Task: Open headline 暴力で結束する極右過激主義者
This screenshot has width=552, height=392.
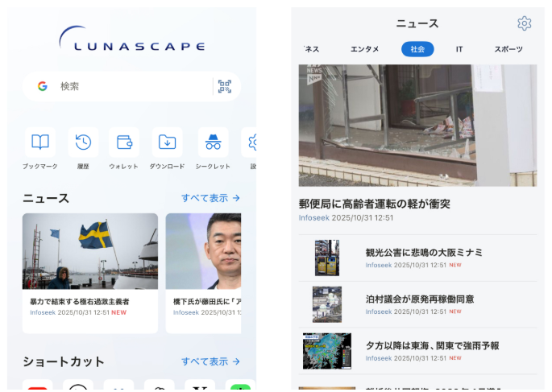Action: [80, 302]
